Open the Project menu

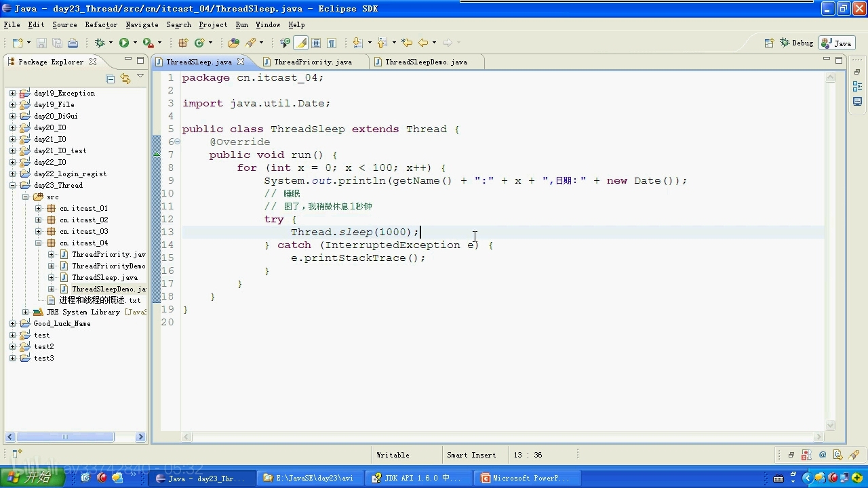pos(213,24)
